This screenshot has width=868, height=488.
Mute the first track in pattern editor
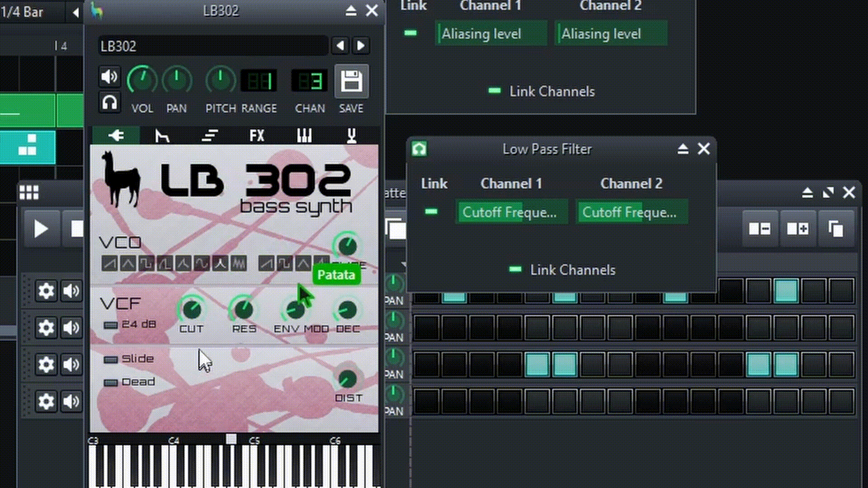[x=71, y=291]
